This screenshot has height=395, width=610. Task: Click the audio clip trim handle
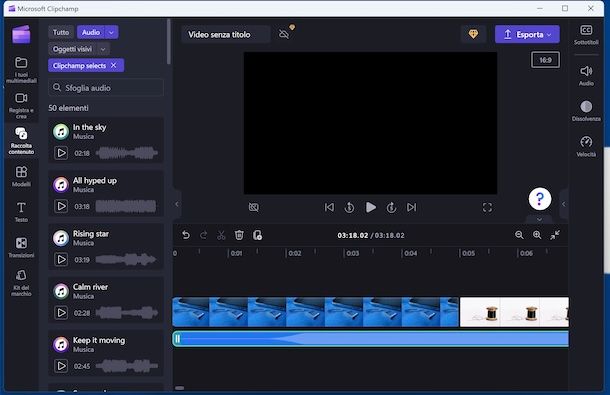[x=177, y=339]
